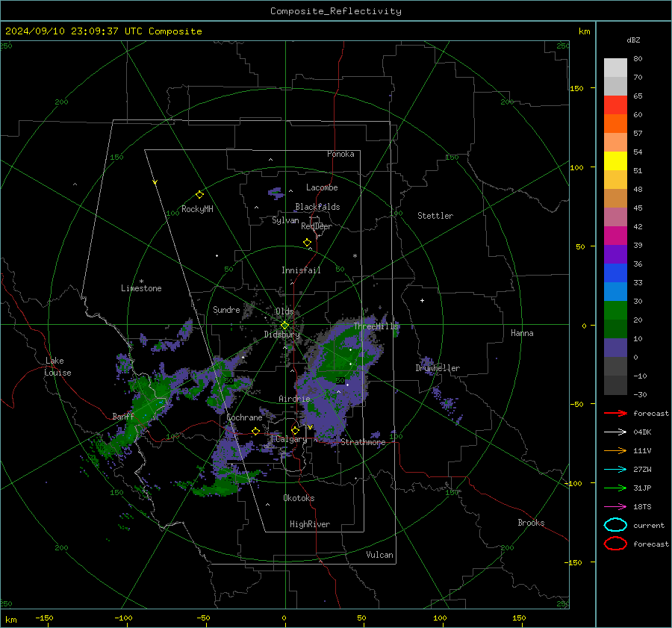
Task: Click the cyan current ellipse legend icon
Action: click(x=615, y=525)
